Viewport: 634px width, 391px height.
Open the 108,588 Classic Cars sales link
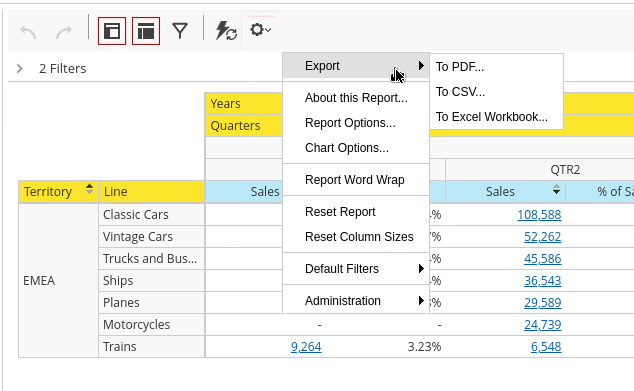[539, 215]
